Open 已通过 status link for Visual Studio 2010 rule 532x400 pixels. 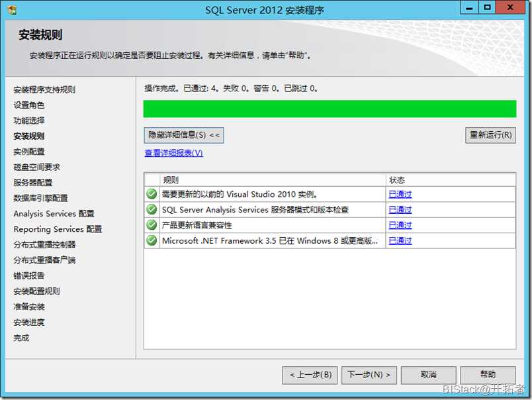[x=400, y=194]
